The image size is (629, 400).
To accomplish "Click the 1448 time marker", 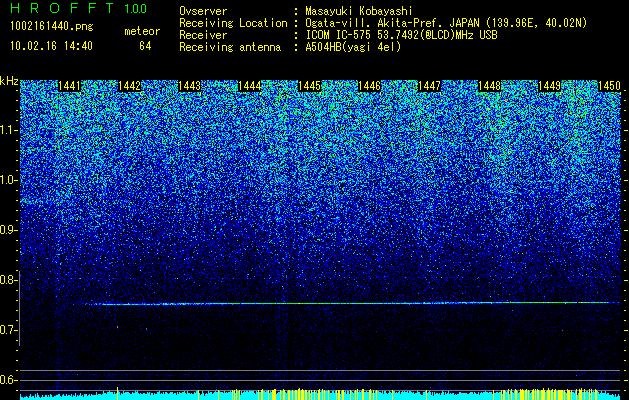I will (490, 86).
